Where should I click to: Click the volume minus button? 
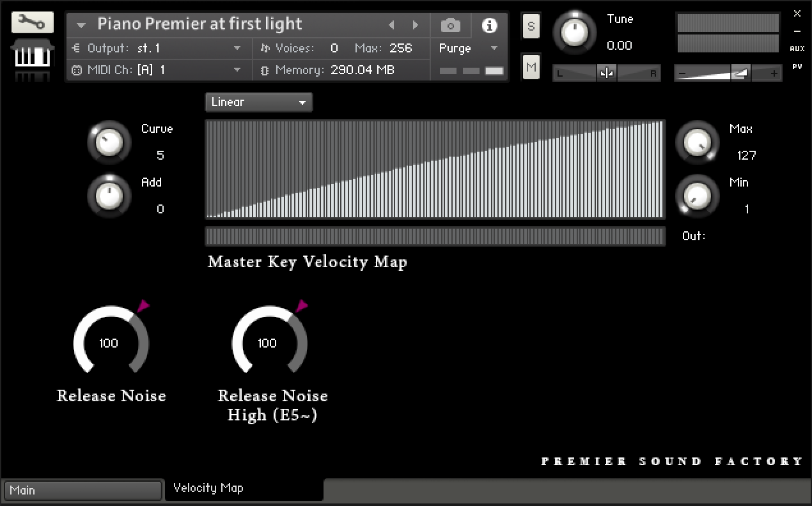point(682,74)
